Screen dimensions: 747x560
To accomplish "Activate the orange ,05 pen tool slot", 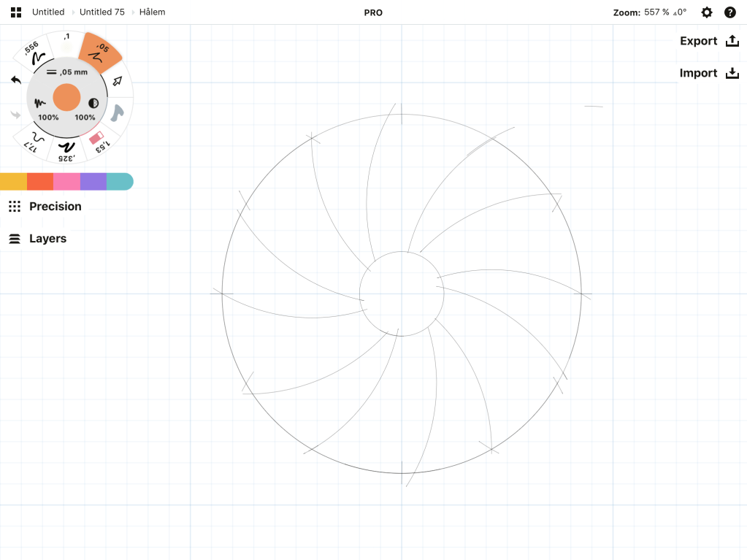I will click(x=99, y=53).
